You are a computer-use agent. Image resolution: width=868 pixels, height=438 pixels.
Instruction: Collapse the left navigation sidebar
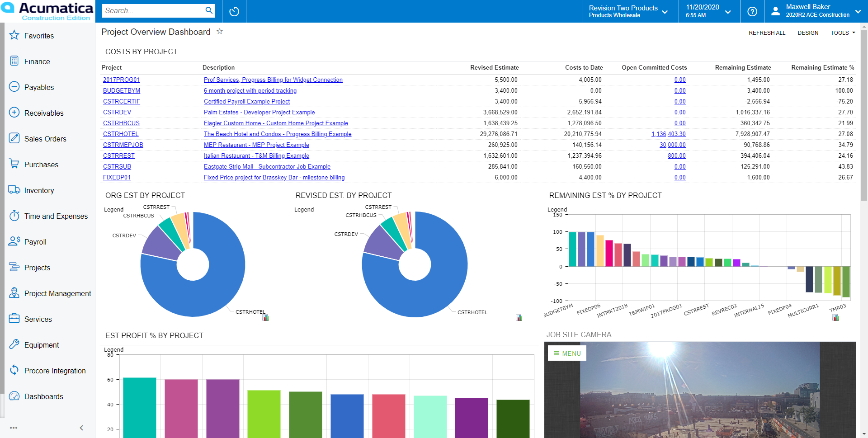81,428
